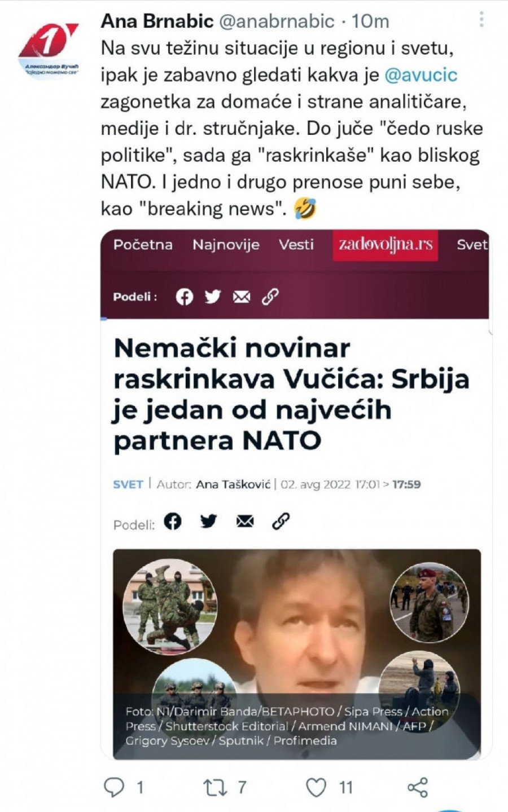Retweet using the arrows icon
This screenshot has height=812, width=508.
[214, 787]
